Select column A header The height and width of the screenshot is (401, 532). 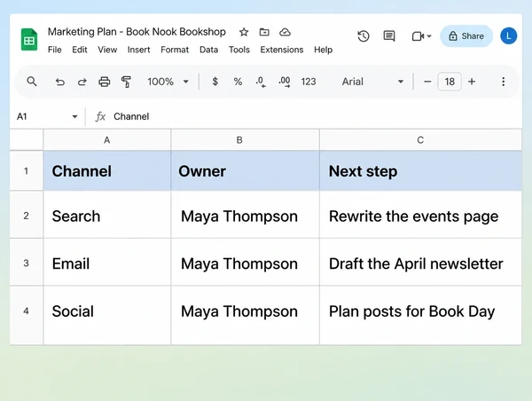(x=107, y=140)
